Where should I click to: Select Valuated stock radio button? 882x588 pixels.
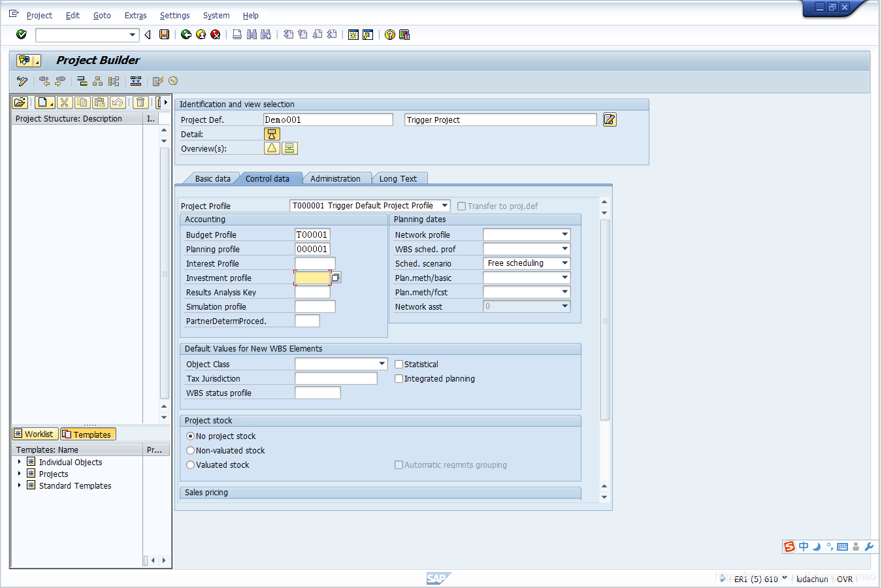point(191,465)
